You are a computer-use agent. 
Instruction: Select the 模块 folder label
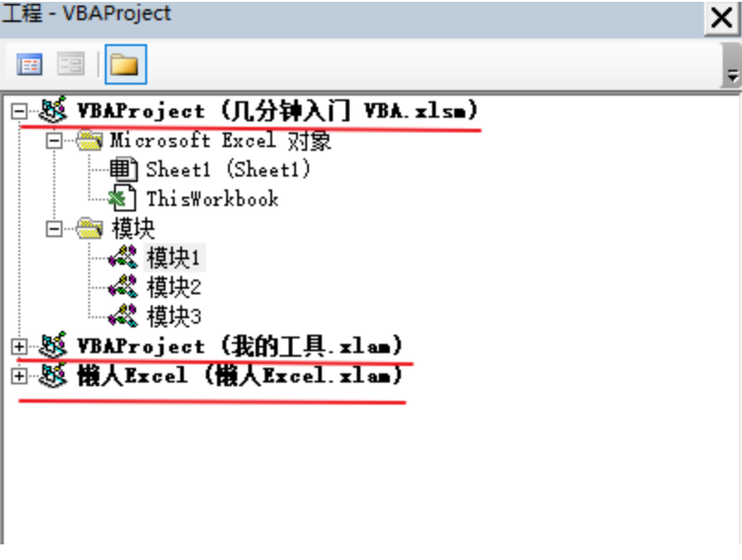click(133, 229)
